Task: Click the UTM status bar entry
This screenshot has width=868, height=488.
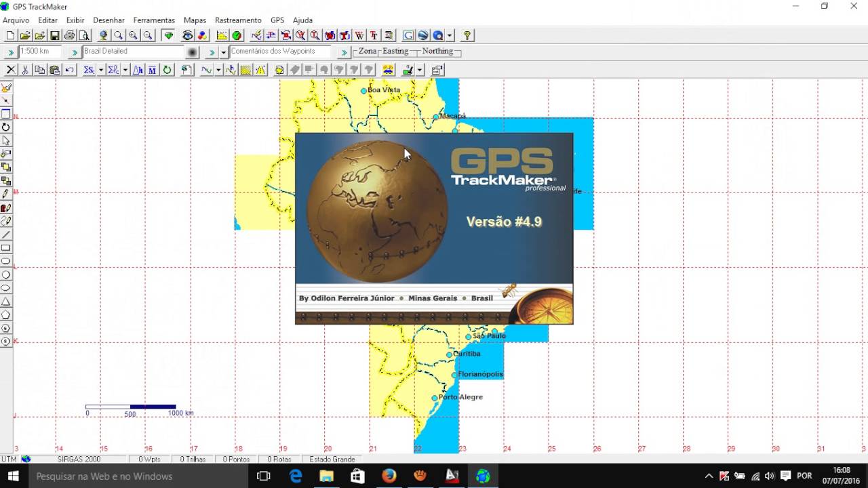Action: click(x=9, y=459)
